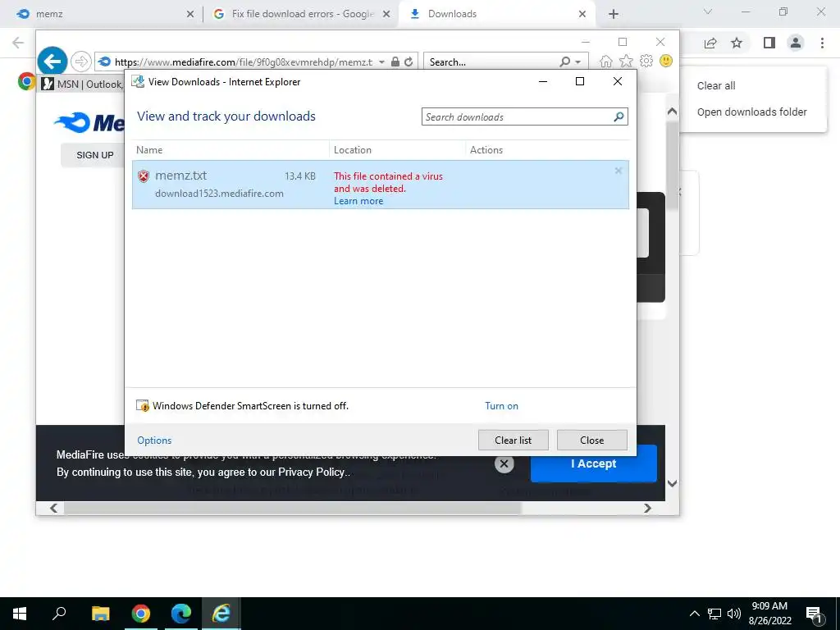This screenshot has width=840, height=630.
Task: Click magnifier icon in Search downloads box
Action: tap(619, 116)
